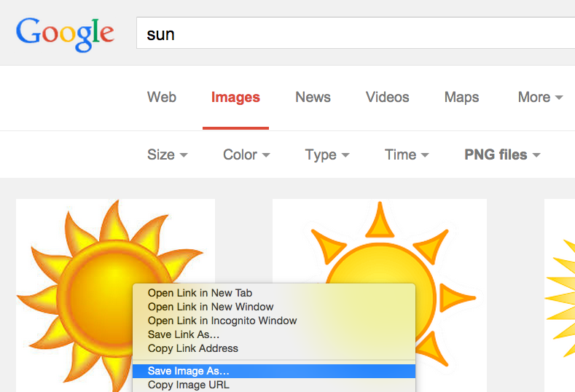The height and width of the screenshot is (392, 575).
Task: Select the Images tab
Action: point(235,97)
